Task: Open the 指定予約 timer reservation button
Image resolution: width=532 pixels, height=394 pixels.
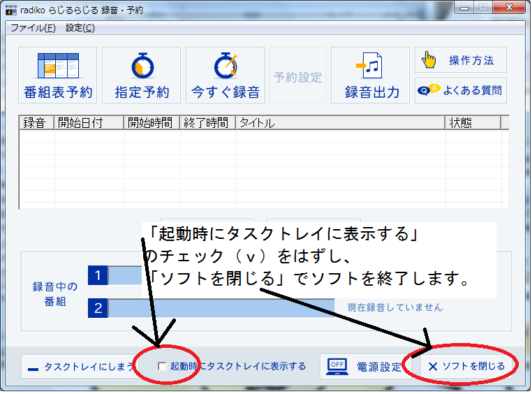Action: tap(142, 75)
